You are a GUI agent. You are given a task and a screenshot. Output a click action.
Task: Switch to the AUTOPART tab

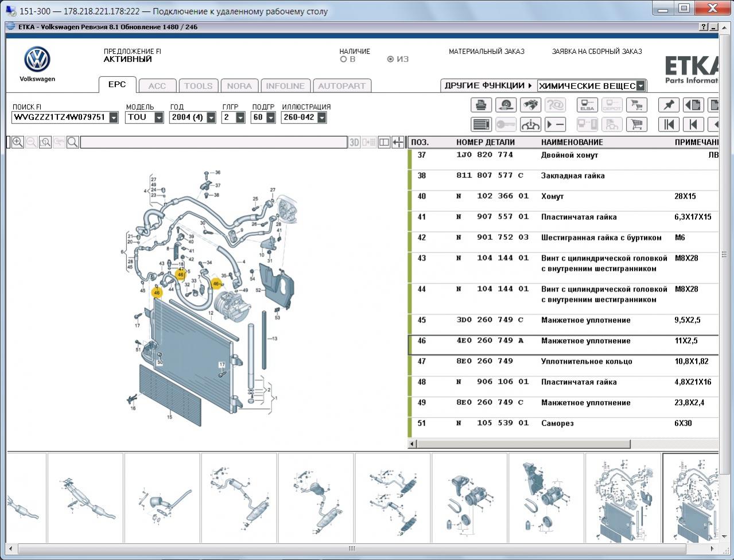[x=341, y=86]
